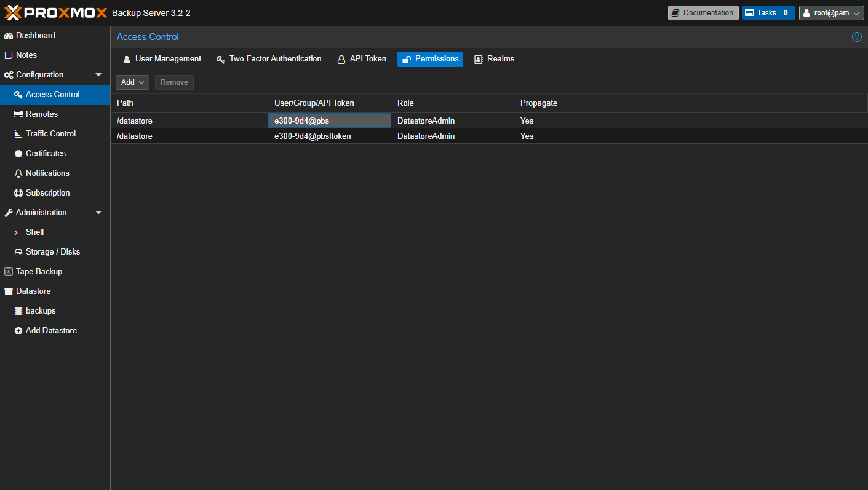Select the e300-9d4@pbs!token row cell
868x490 pixels.
(x=330, y=136)
